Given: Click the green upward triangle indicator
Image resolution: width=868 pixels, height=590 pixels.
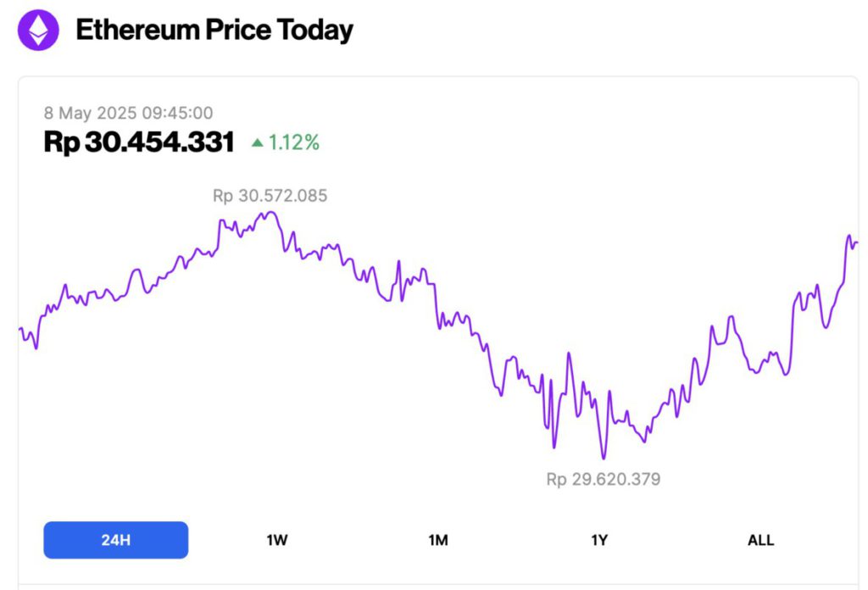Looking at the screenshot, I should tap(257, 143).
